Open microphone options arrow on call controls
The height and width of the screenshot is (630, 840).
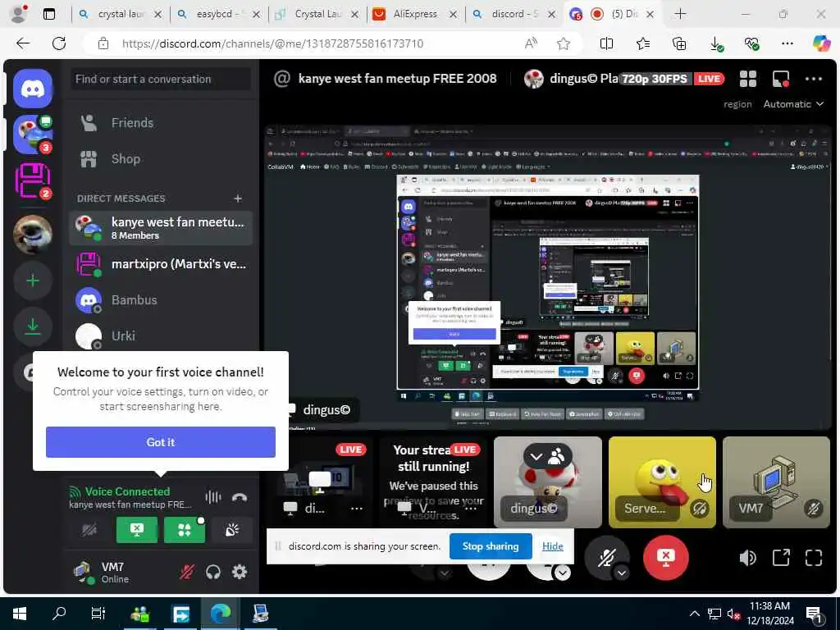(x=621, y=573)
